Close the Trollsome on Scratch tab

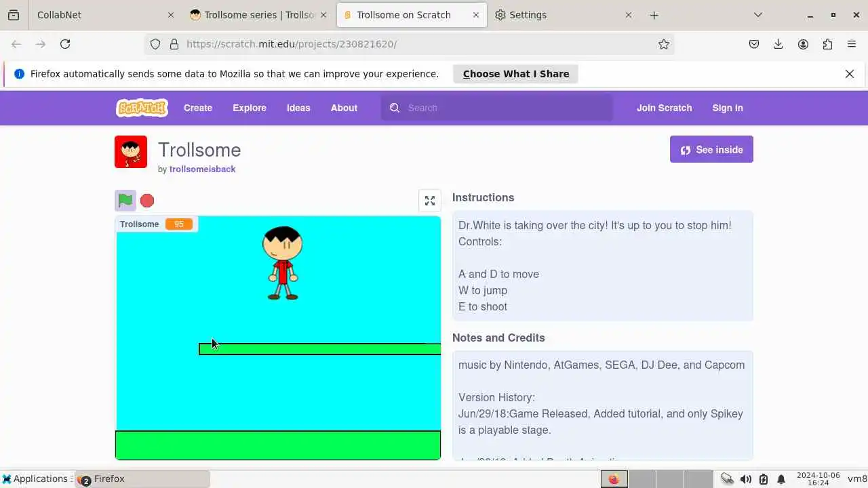tap(476, 15)
